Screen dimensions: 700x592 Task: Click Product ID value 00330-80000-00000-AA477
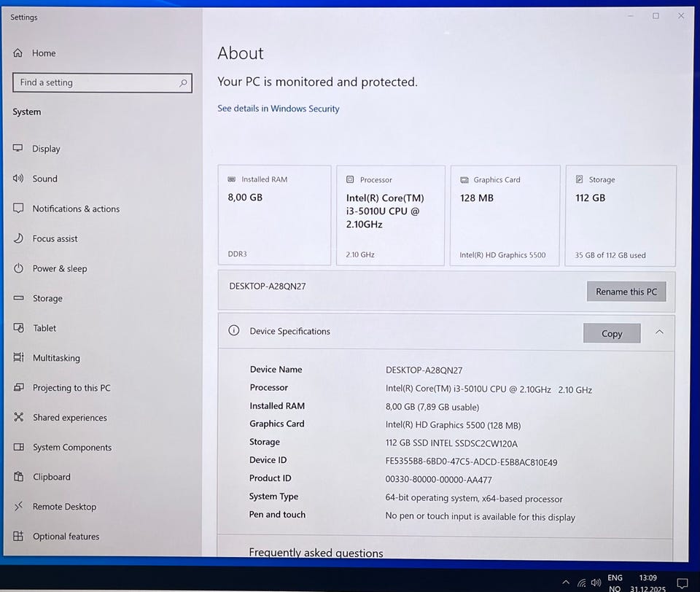(438, 480)
